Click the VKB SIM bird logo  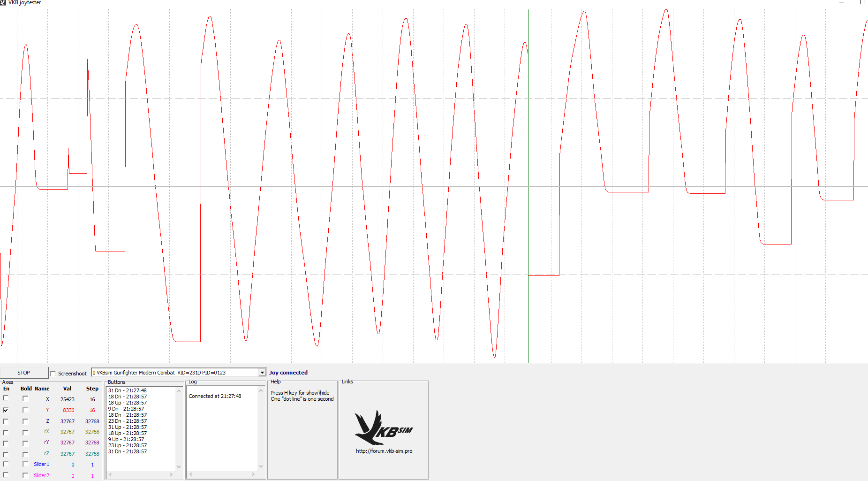384,428
